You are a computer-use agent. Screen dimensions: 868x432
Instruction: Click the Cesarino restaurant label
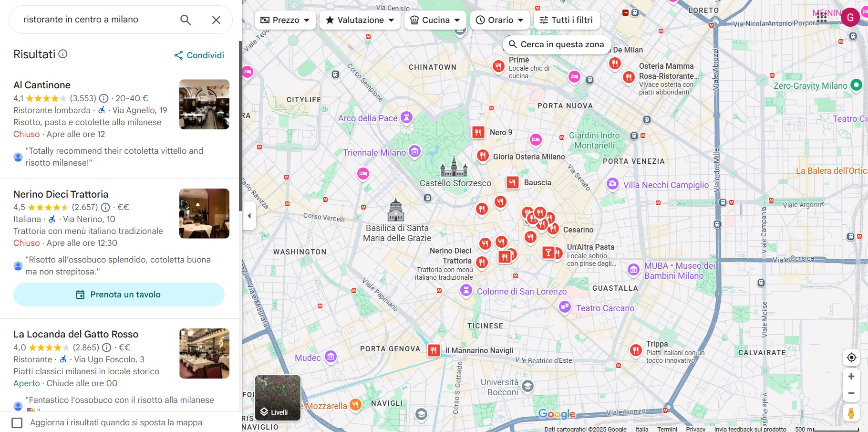[x=579, y=230]
